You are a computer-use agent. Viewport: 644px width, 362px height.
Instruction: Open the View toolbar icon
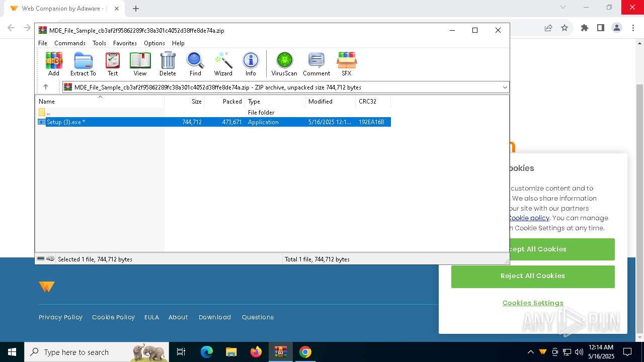click(x=140, y=64)
